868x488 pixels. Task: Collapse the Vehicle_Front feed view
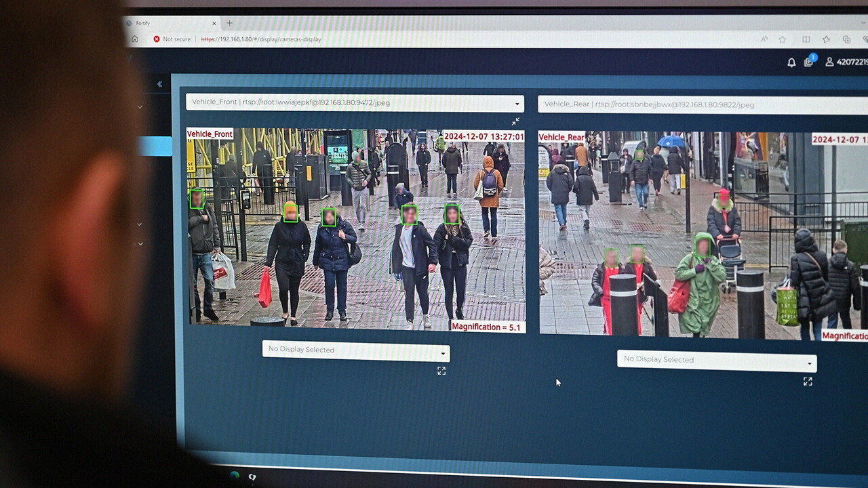point(515,121)
